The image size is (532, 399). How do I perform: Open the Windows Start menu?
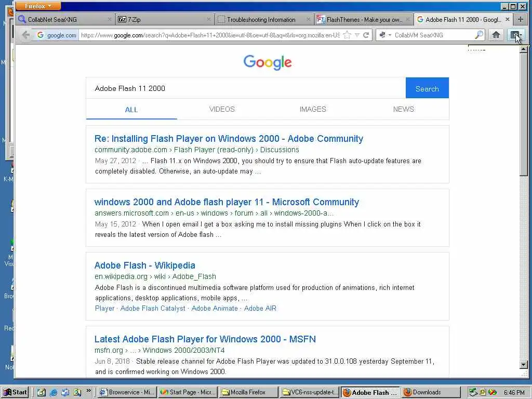[15, 392]
